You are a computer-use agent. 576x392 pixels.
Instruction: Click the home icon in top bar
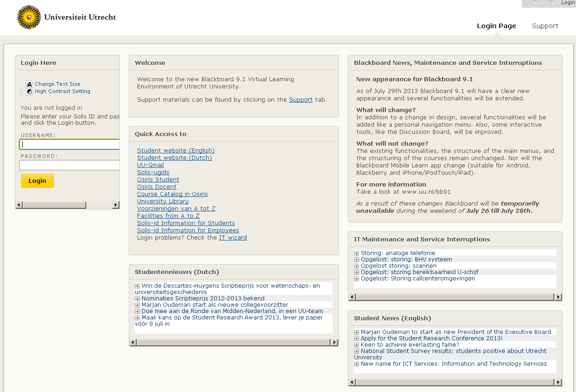click(x=535, y=3)
